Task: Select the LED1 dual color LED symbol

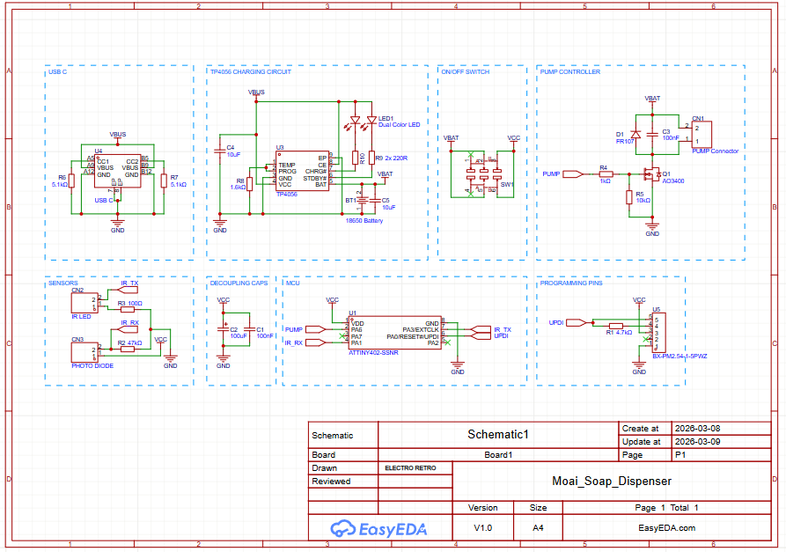Action: [x=363, y=121]
